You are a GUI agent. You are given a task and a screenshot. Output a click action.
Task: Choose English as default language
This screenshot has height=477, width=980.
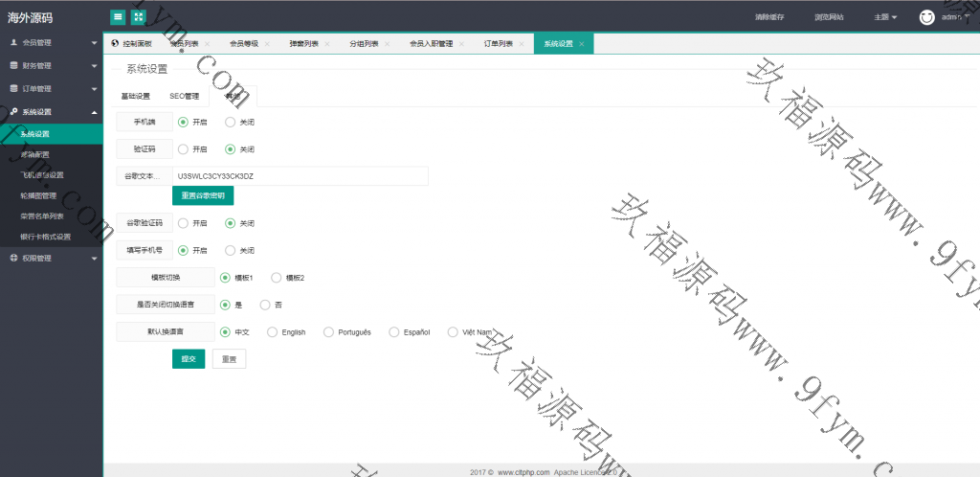point(272,332)
